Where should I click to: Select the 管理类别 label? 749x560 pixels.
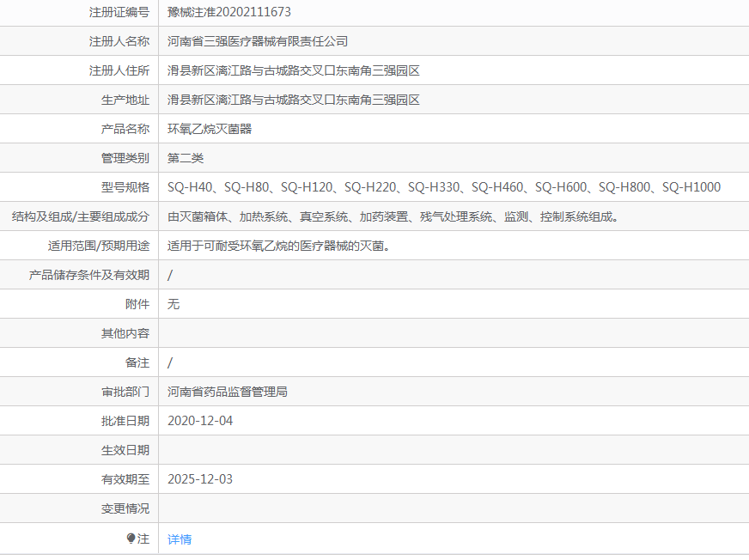(x=125, y=158)
